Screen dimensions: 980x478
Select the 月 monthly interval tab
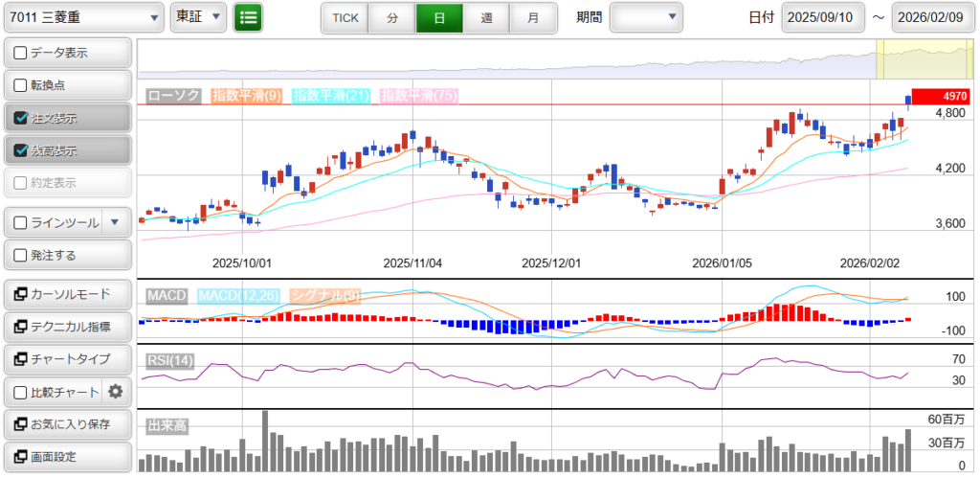click(x=533, y=17)
